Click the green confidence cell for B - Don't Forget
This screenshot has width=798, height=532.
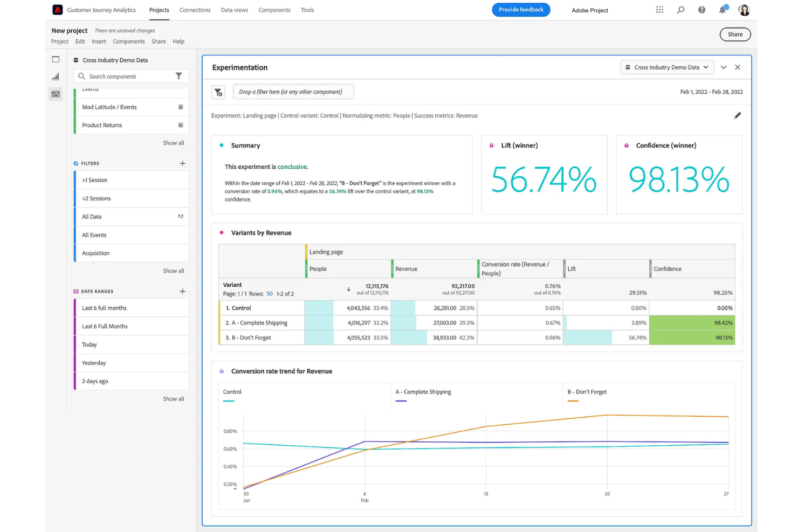pyautogui.click(x=692, y=337)
